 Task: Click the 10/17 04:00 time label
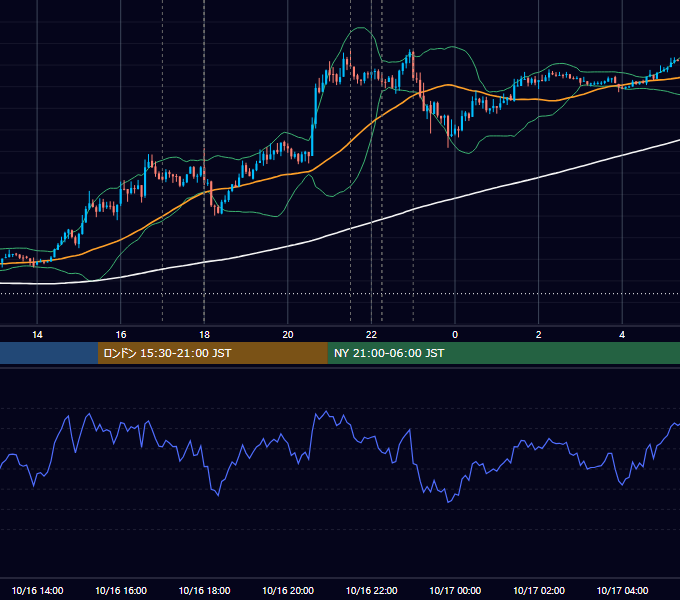click(622, 590)
